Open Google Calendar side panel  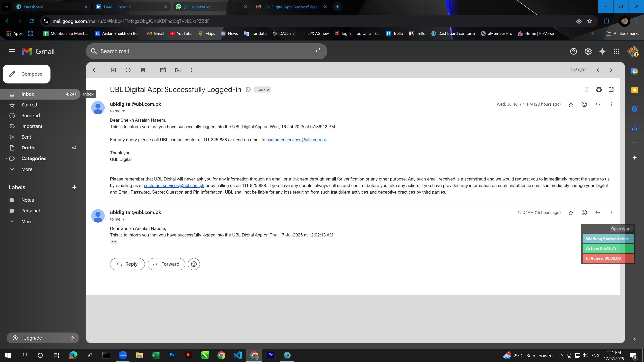tap(634, 71)
